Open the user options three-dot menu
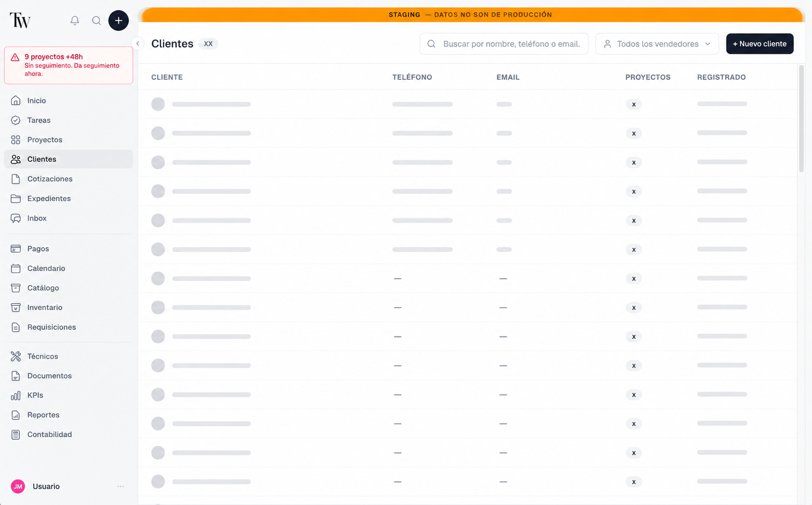This screenshot has height=505, width=812. point(120,487)
